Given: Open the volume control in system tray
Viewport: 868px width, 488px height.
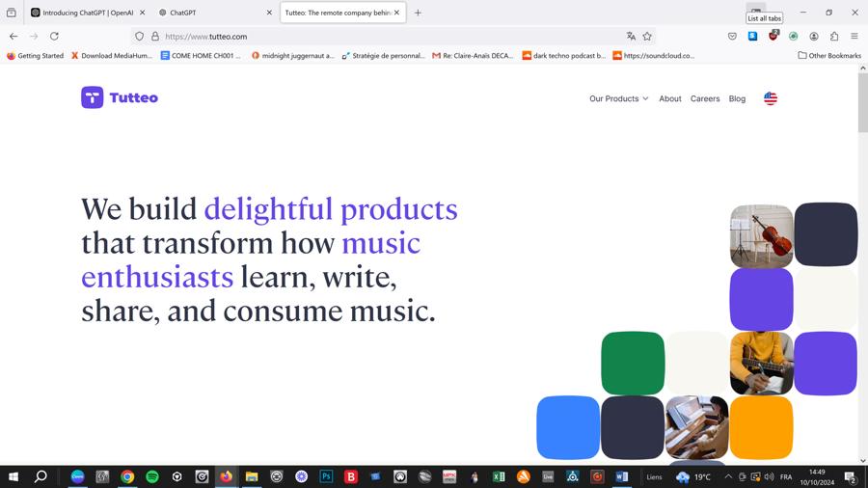Looking at the screenshot, I should (769, 476).
